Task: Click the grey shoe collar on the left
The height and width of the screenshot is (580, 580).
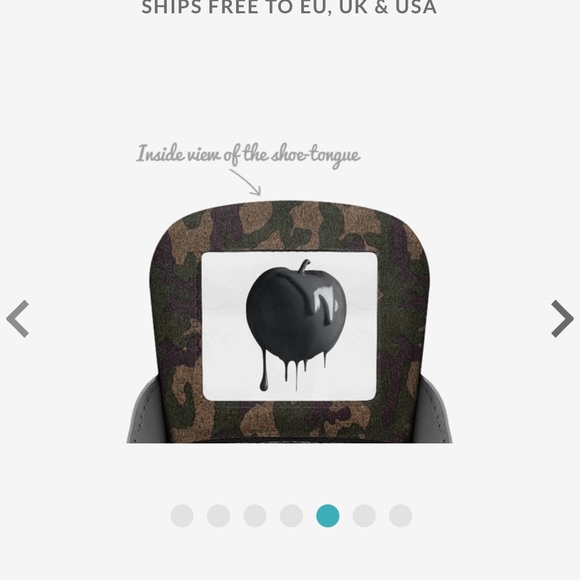Action: pos(145,411)
